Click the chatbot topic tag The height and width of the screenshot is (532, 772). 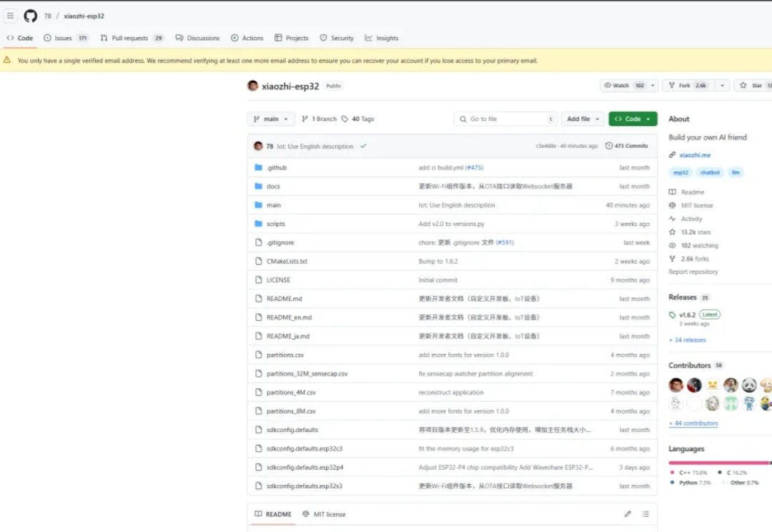coord(710,172)
